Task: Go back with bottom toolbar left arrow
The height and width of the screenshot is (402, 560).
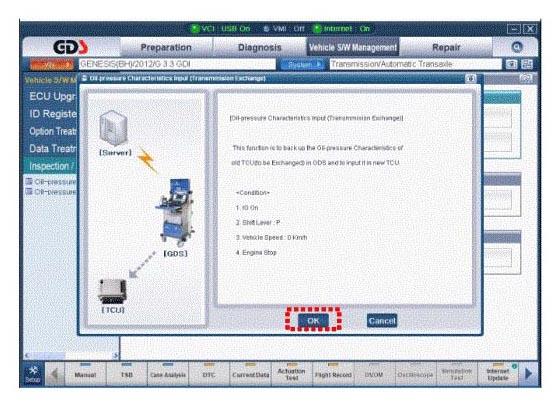Action: pos(55,374)
